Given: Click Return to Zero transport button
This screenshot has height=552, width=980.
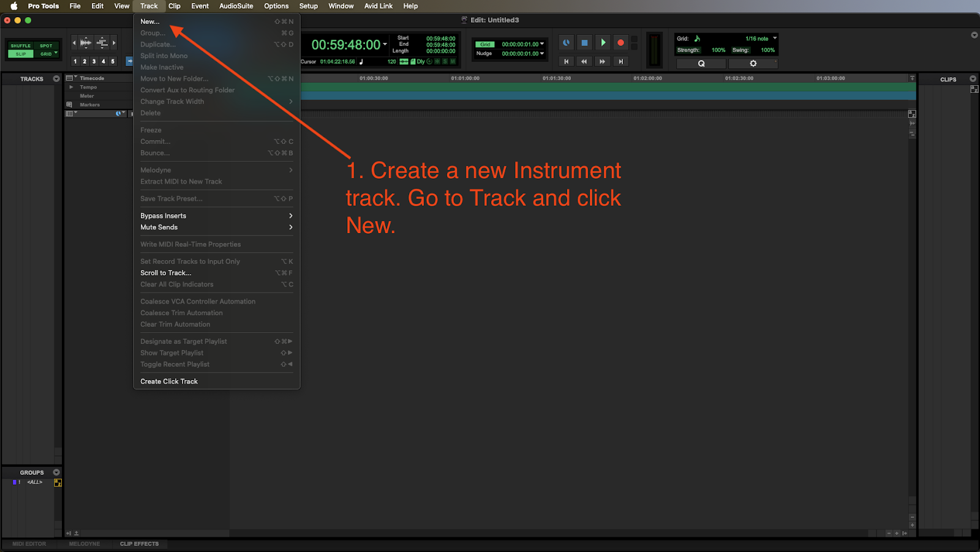Looking at the screenshot, I should [x=567, y=61].
